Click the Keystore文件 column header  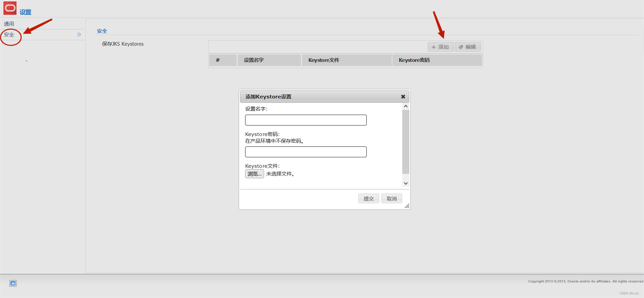point(347,60)
